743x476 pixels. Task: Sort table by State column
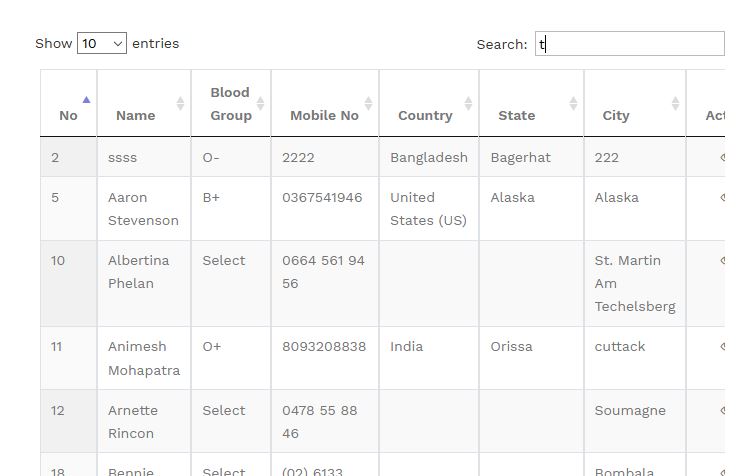[531, 103]
